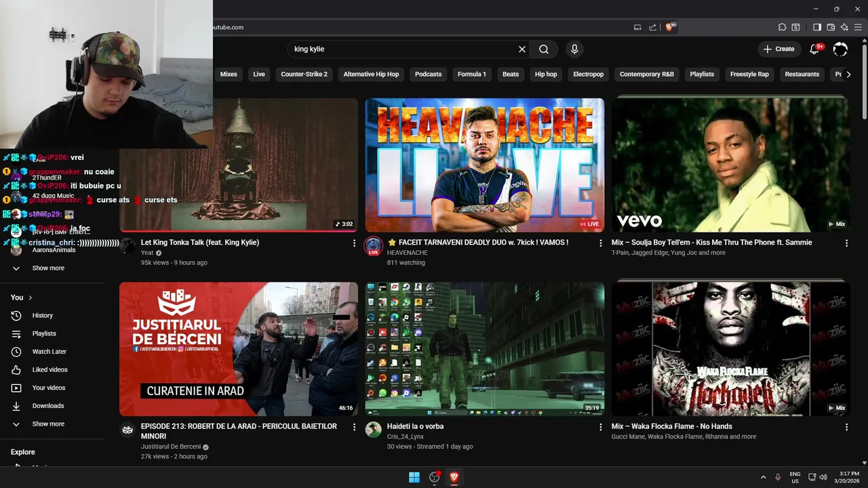Open Let King Tonka Talk video title
This screenshot has width=868, height=488.
(x=200, y=243)
